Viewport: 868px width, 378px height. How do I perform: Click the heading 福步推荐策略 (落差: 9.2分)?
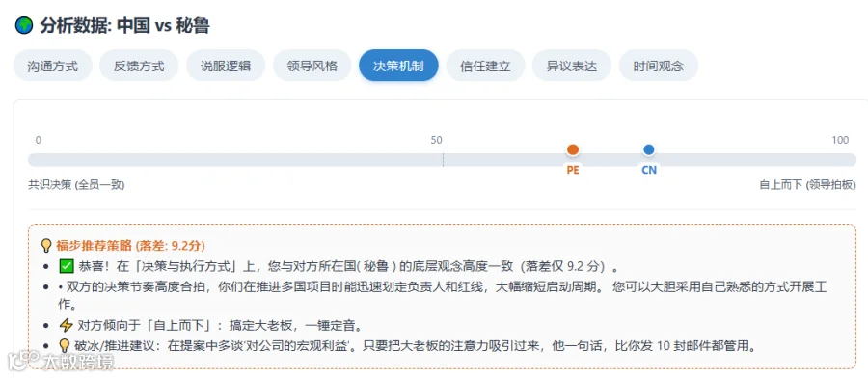(x=130, y=245)
